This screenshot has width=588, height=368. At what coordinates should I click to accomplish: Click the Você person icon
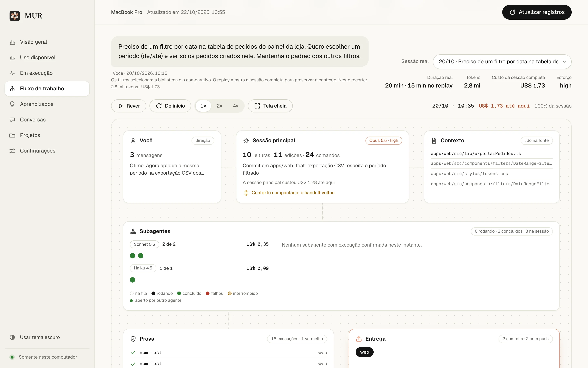(133, 141)
